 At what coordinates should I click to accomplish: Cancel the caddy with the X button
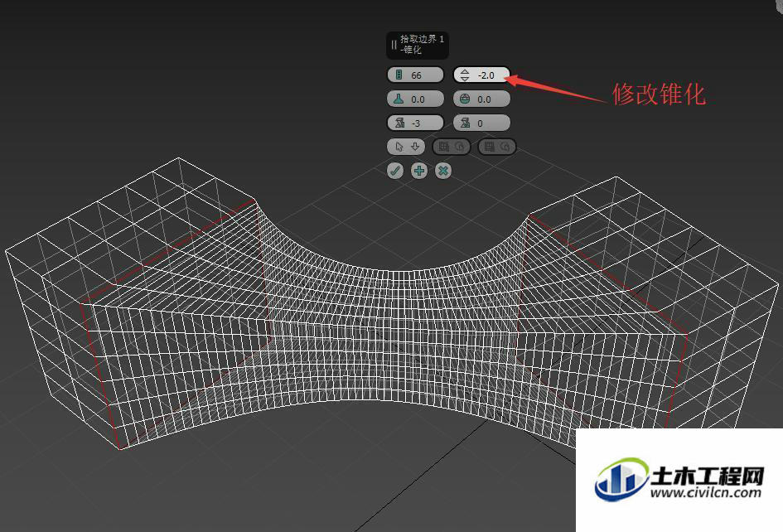(x=443, y=171)
